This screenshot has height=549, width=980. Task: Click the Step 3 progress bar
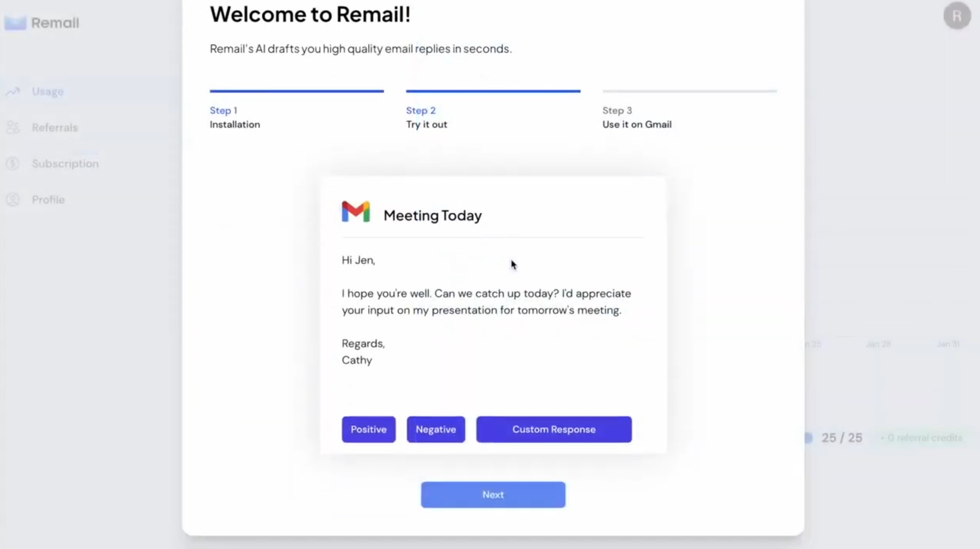point(690,91)
